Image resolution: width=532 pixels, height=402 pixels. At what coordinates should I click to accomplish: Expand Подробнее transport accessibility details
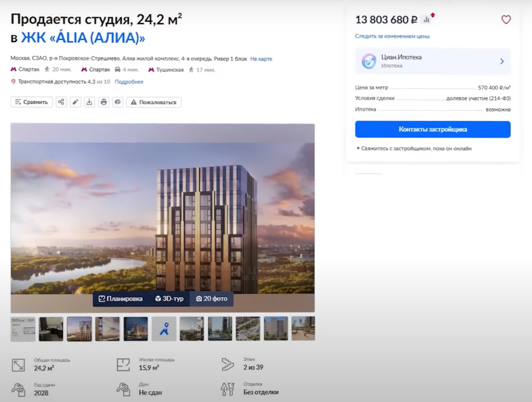(x=129, y=82)
